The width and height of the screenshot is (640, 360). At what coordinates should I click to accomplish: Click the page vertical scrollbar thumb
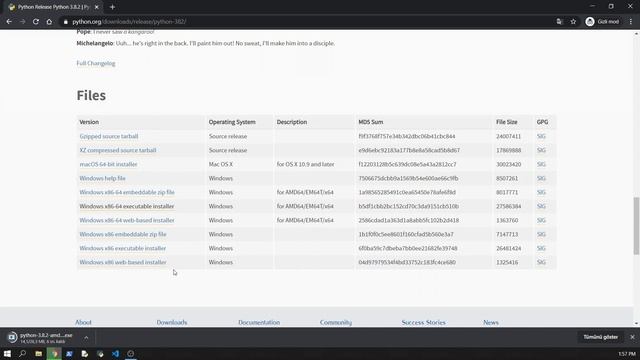pos(636,226)
